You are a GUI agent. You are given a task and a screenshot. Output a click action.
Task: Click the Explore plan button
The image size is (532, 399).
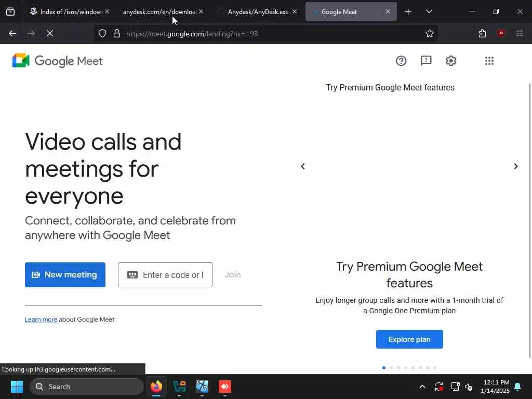(409, 339)
